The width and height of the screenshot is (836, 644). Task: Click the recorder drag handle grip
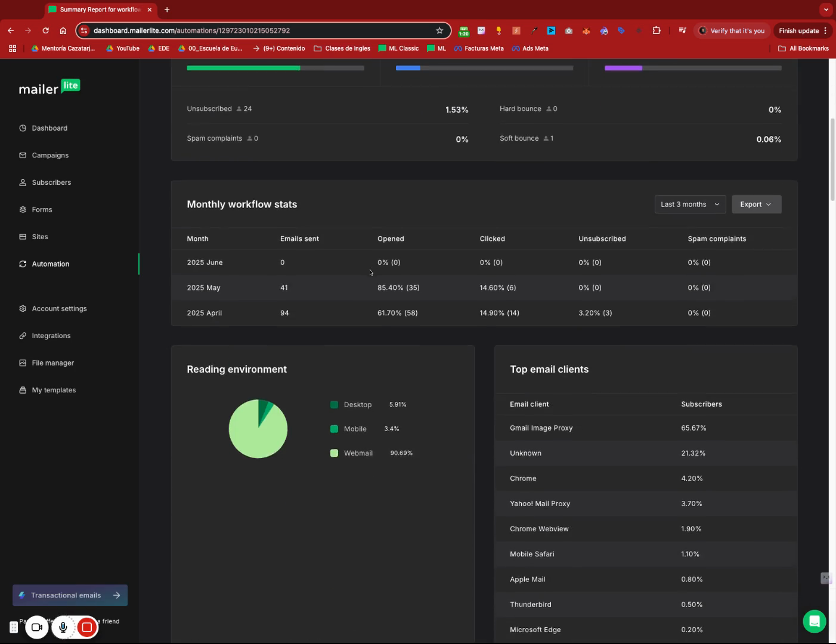coord(14,627)
